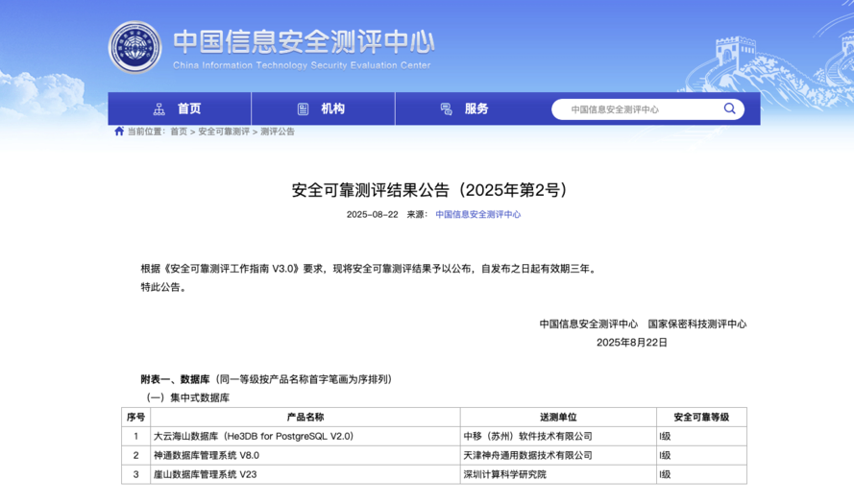The width and height of the screenshot is (854, 504).
Task: Click the search magnifier icon
Action: (729, 108)
